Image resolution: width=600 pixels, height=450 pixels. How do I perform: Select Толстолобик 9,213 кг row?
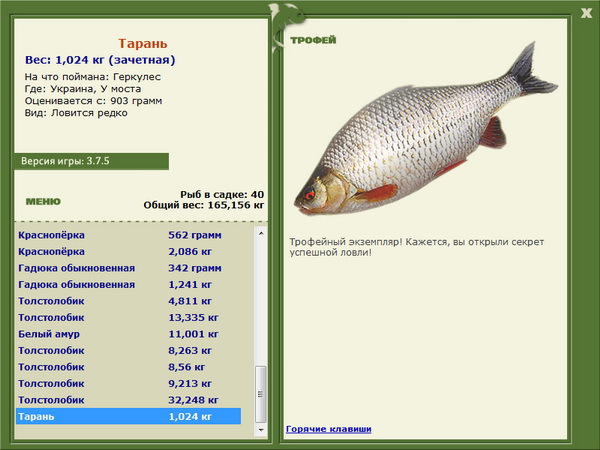click(x=129, y=383)
